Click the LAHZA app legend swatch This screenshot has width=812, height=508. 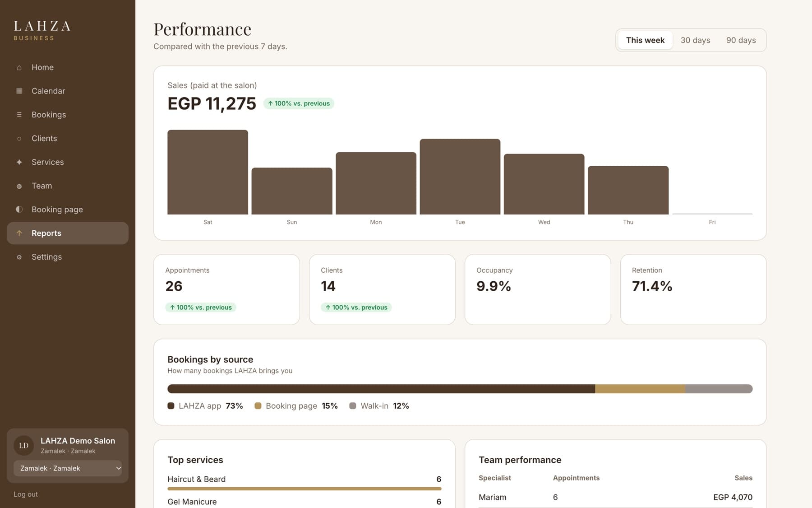[171, 406]
